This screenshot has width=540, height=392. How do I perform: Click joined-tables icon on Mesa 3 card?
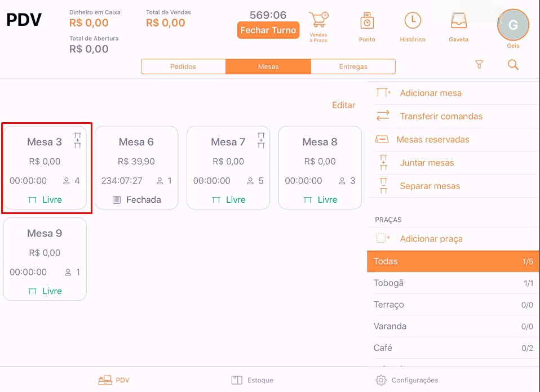pos(77,140)
